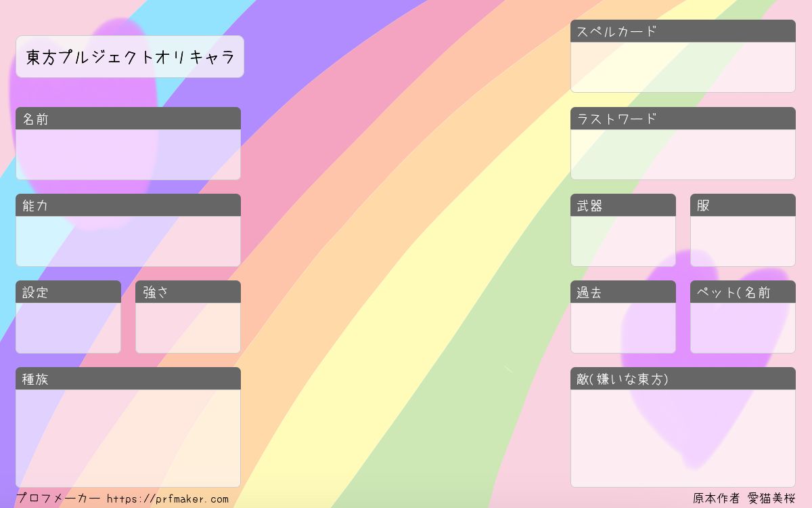
Task: Click the 能力 input area
Action: pos(128,241)
